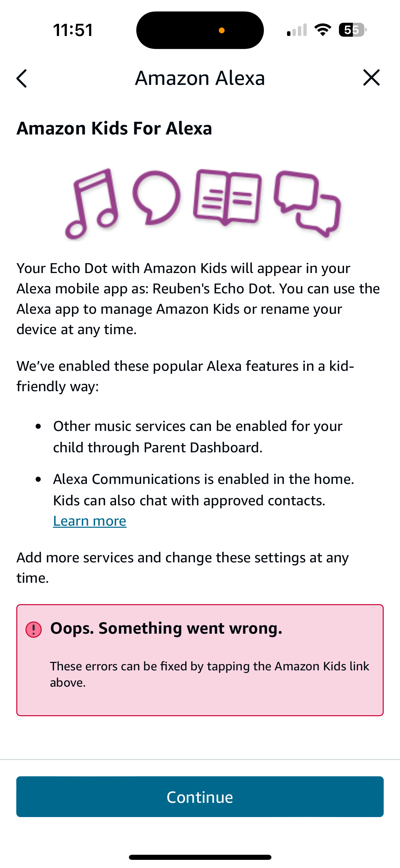The height and width of the screenshot is (868, 400).
Task: Close the Amazon Alexa setup screen
Action: [x=371, y=78]
